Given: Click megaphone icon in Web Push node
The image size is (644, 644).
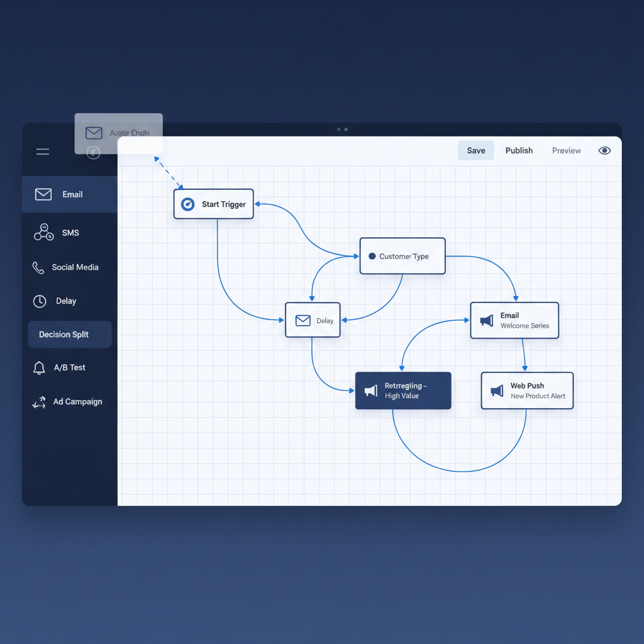Looking at the screenshot, I should [497, 391].
